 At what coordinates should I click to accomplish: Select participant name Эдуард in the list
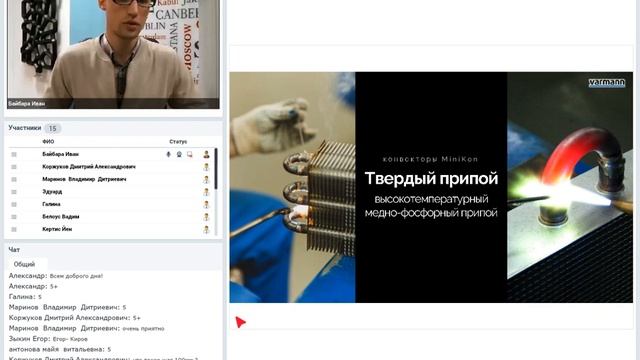[x=52, y=192]
